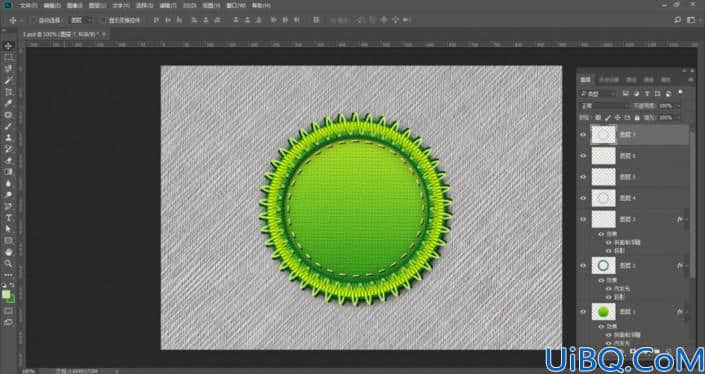Hide the third layer from top
705x374 pixels.
[x=583, y=177]
